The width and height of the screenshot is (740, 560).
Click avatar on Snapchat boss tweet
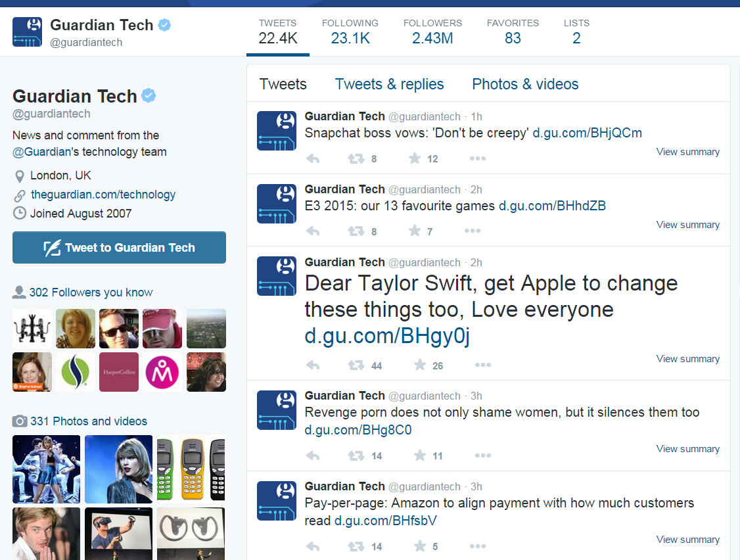click(277, 131)
